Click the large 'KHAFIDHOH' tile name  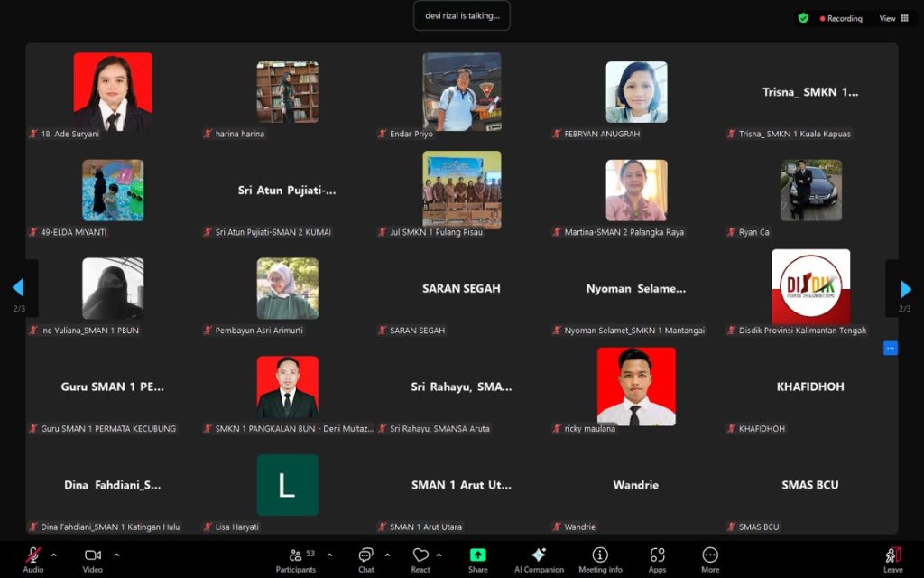pos(810,387)
